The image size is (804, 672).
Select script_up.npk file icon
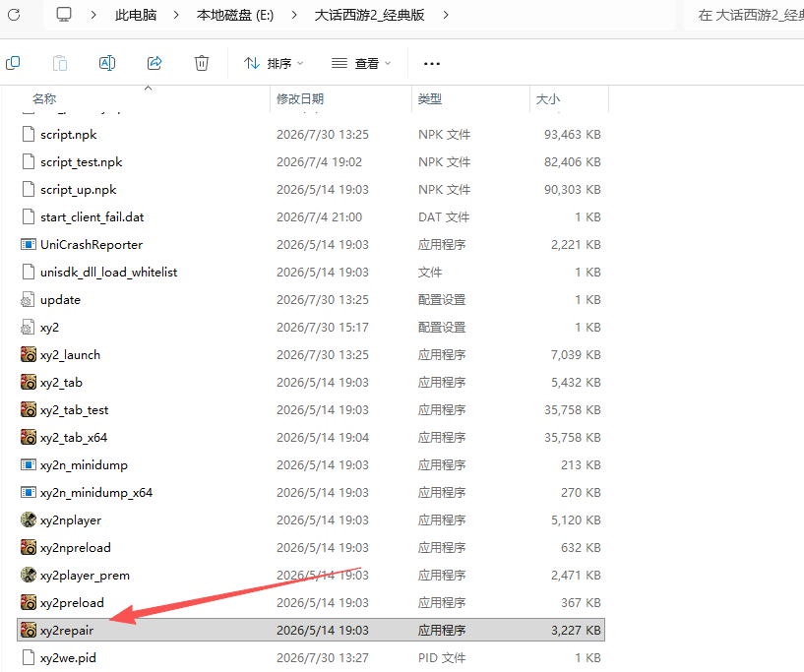[29, 189]
